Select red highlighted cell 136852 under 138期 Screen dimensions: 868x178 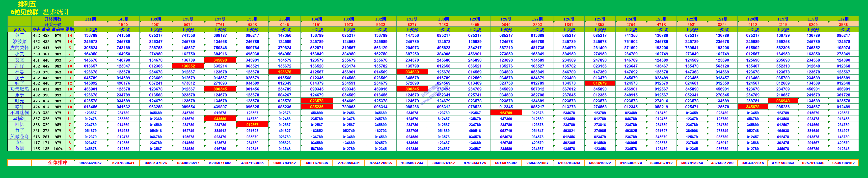[188, 66]
